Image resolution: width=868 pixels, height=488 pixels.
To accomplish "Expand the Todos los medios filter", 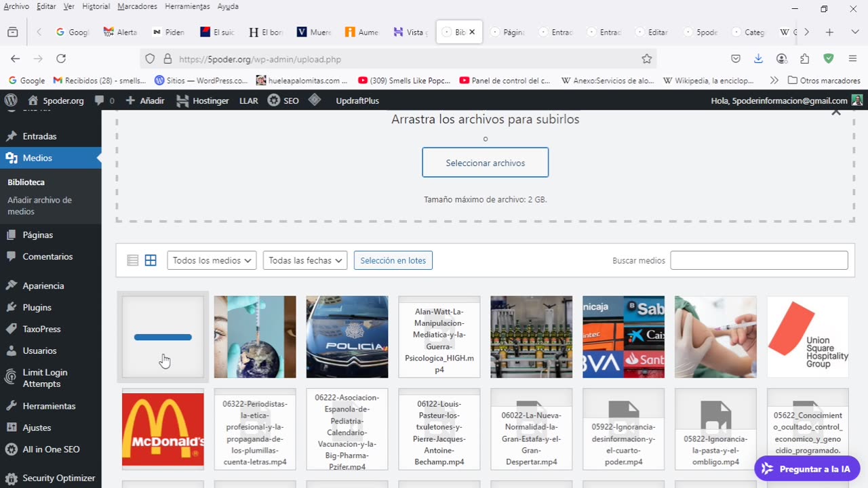I will (212, 260).
